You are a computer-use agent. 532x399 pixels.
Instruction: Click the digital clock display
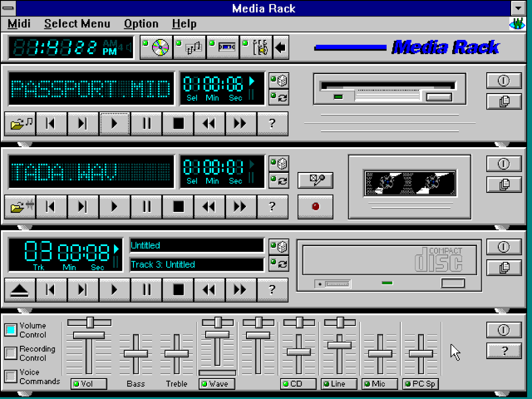(71, 47)
